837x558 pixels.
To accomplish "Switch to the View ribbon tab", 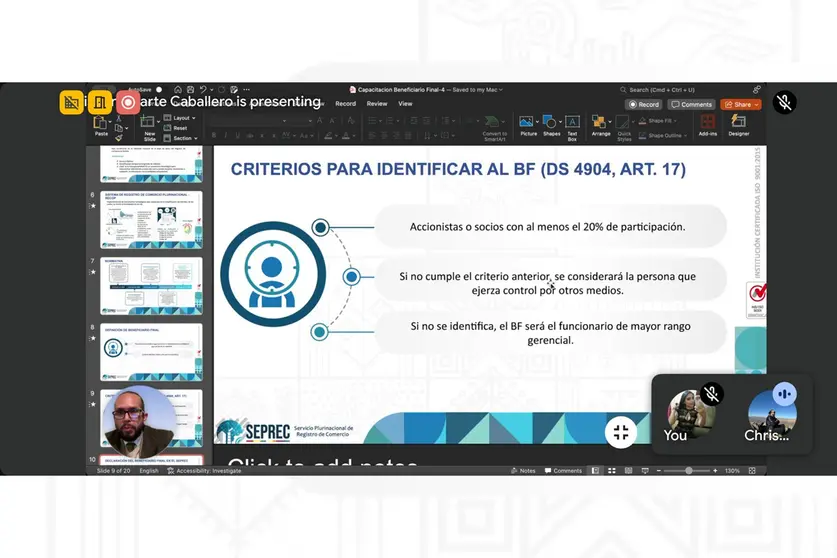I will (x=405, y=104).
